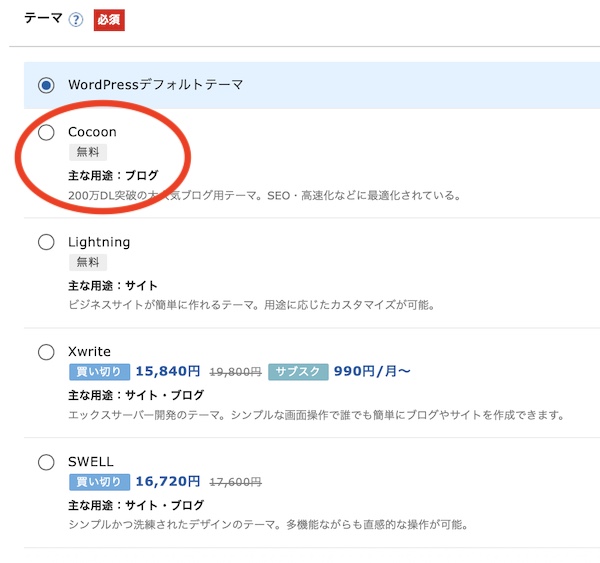The width and height of the screenshot is (600, 563).
Task: Select the SWELL theme radio button
Action: click(x=46, y=462)
